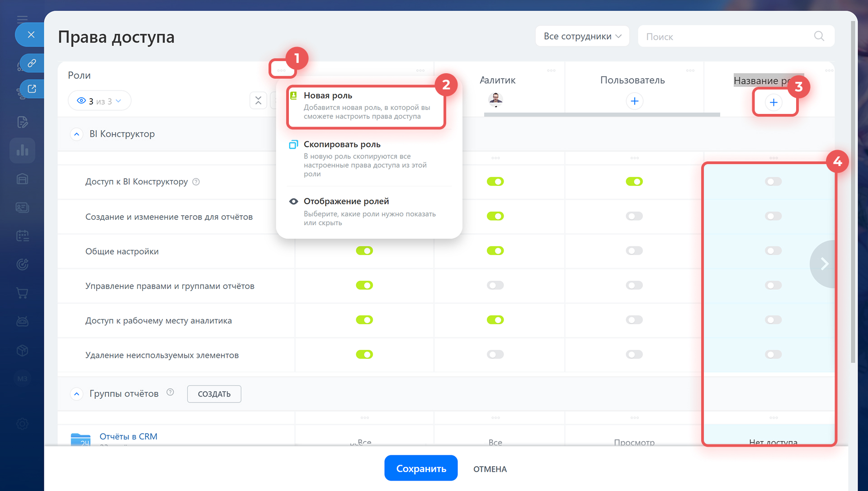Open the Все сотрудники dropdown
Image resolution: width=868 pixels, height=491 pixels.
click(x=582, y=36)
